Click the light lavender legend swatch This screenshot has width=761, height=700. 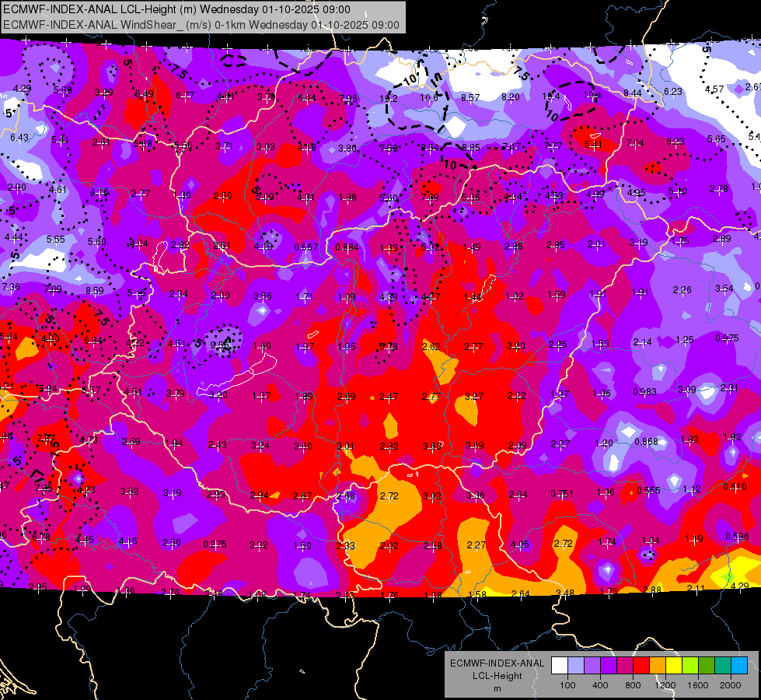click(x=576, y=666)
